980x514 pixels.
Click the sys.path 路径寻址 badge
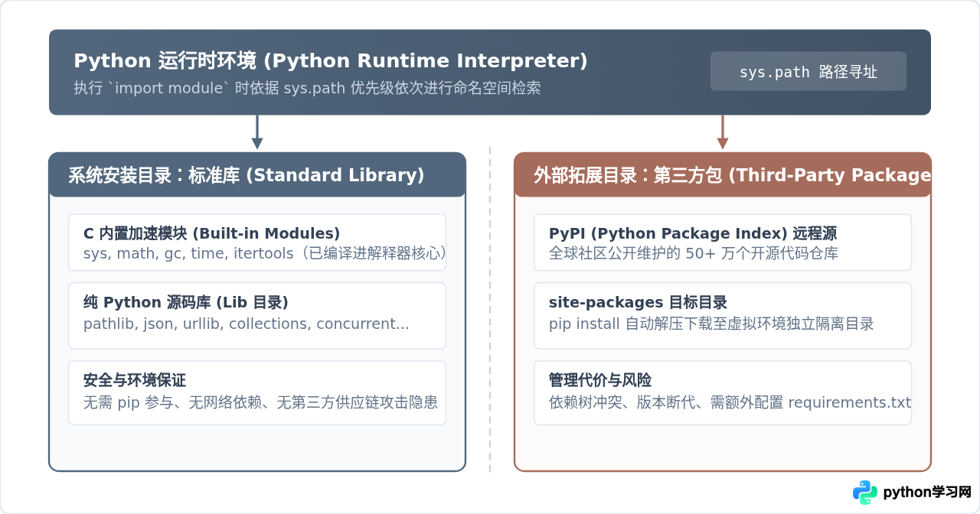pos(808,71)
